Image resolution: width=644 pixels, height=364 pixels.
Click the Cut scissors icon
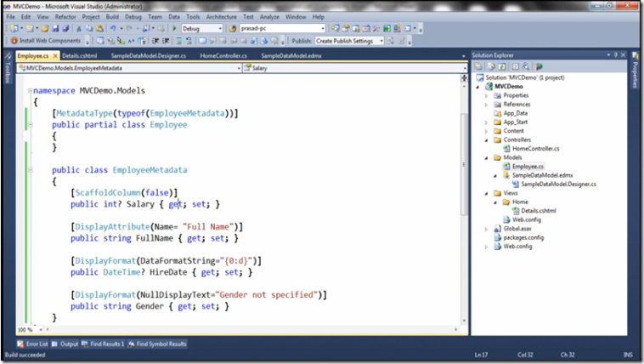coord(79,28)
